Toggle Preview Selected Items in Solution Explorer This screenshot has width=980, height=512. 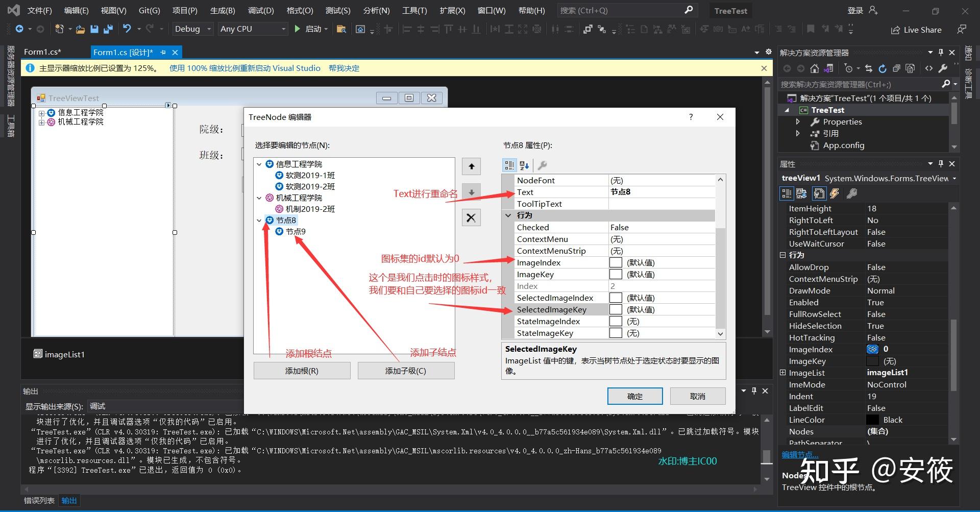[x=896, y=68]
